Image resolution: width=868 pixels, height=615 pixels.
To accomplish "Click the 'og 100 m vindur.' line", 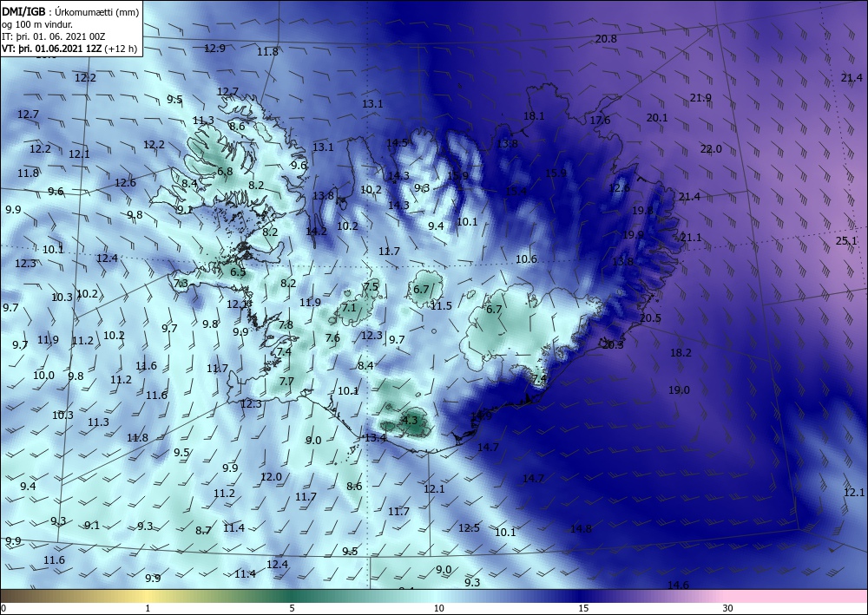I will pyautogui.click(x=37, y=23).
